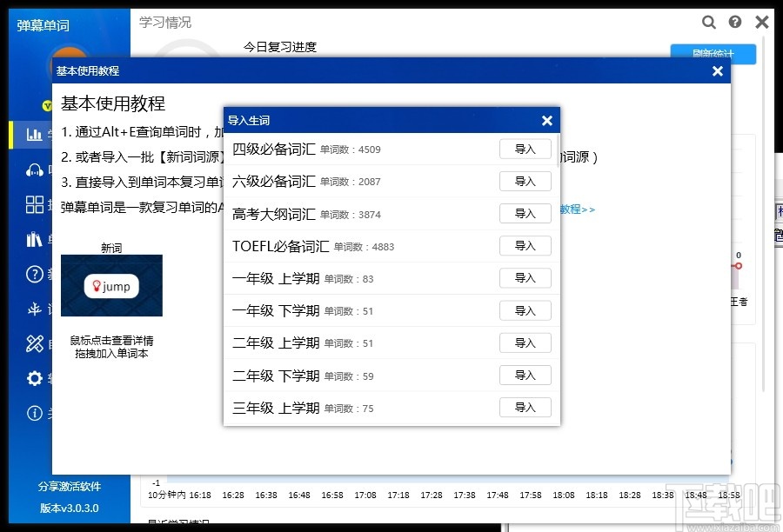This screenshot has width=783, height=532.
Task: Import the 六级必备词汇 word list
Action: pyautogui.click(x=525, y=181)
